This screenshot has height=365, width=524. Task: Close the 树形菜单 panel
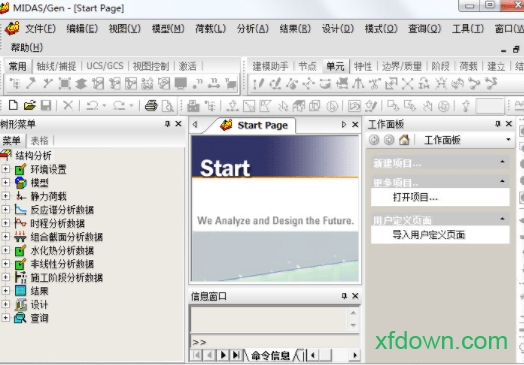pos(178,124)
